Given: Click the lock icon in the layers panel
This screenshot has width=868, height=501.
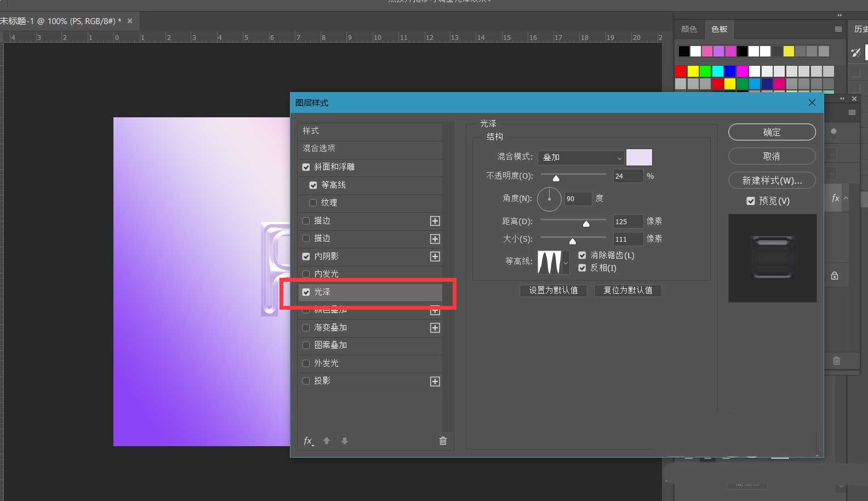Looking at the screenshot, I should pos(835,276).
